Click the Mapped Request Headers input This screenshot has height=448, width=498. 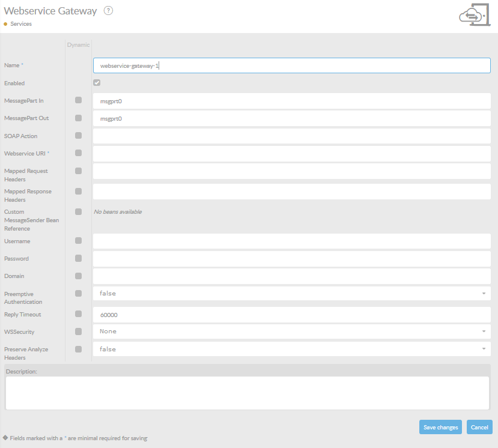coord(292,171)
